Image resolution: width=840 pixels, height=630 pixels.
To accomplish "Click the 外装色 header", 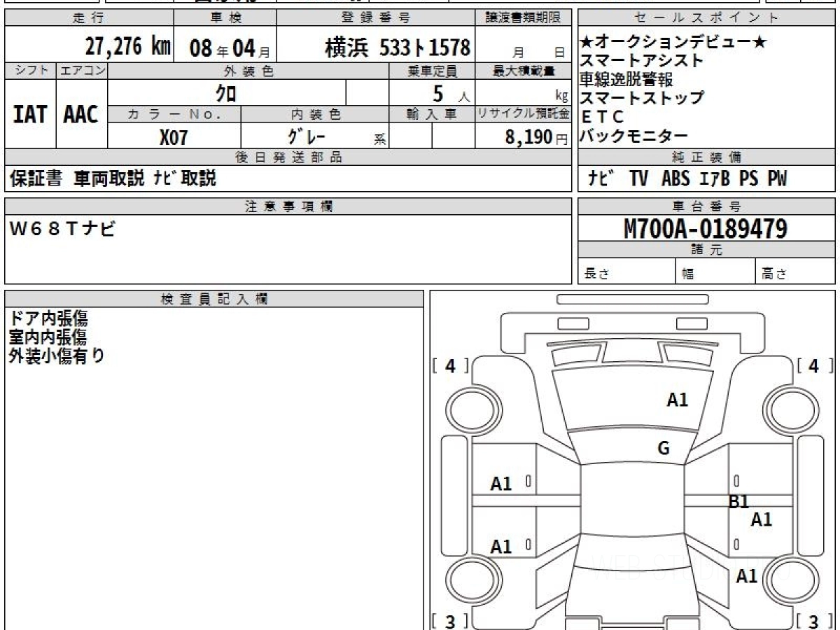I will 248,71.
